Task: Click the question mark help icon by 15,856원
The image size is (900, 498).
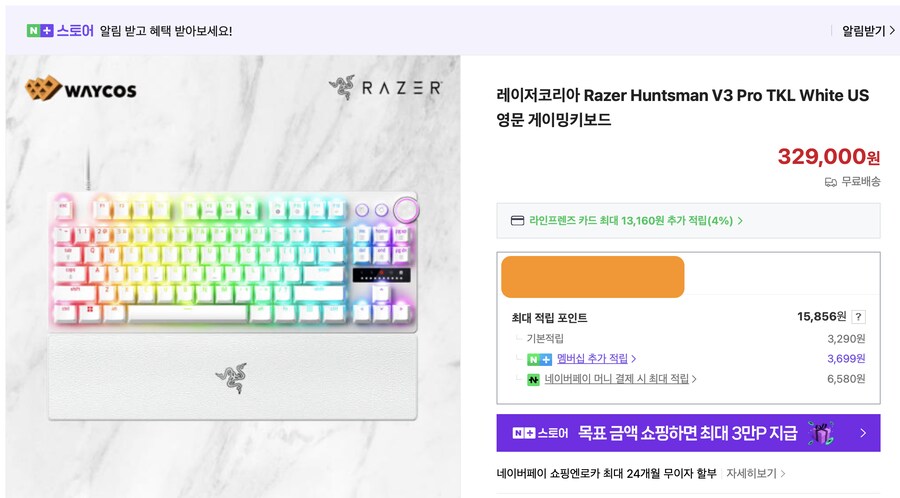Action: tap(858, 317)
